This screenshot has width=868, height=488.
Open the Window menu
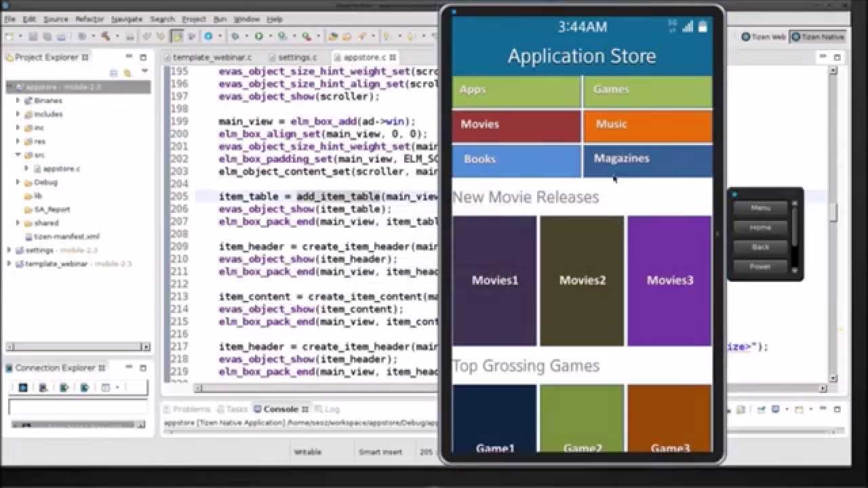coord(246,19)
